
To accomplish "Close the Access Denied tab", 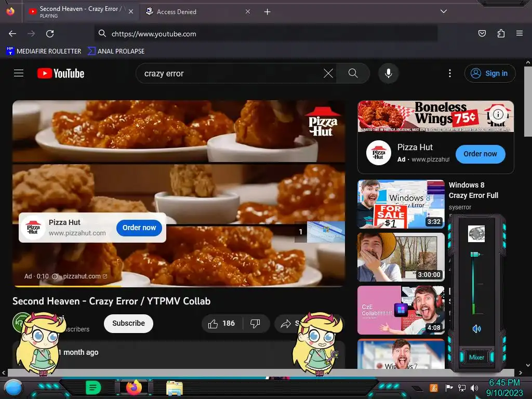I will (x=248, y=11).
